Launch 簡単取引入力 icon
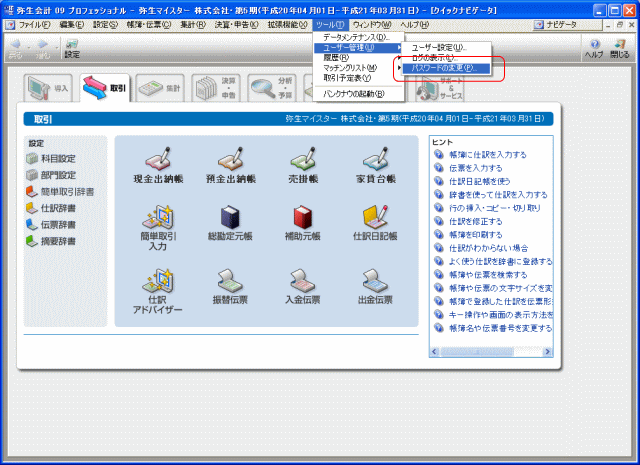This screenshot has height=465, width=640. 158,228
